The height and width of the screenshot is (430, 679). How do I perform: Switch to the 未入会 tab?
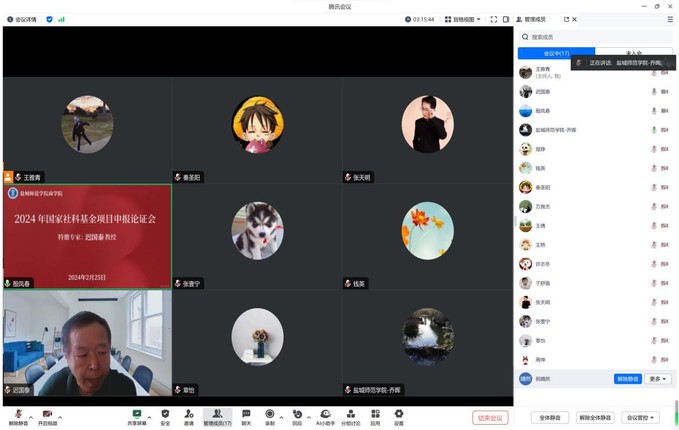tap(634, 53)
